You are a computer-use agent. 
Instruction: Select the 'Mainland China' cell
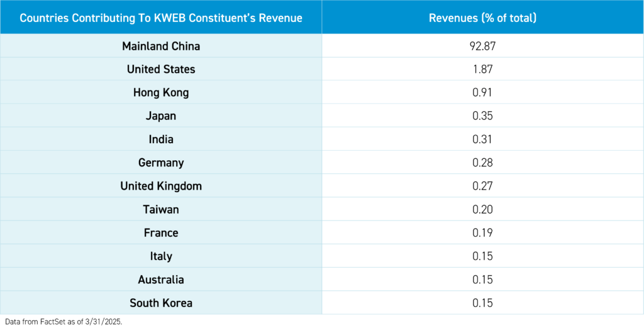point(161,46)
